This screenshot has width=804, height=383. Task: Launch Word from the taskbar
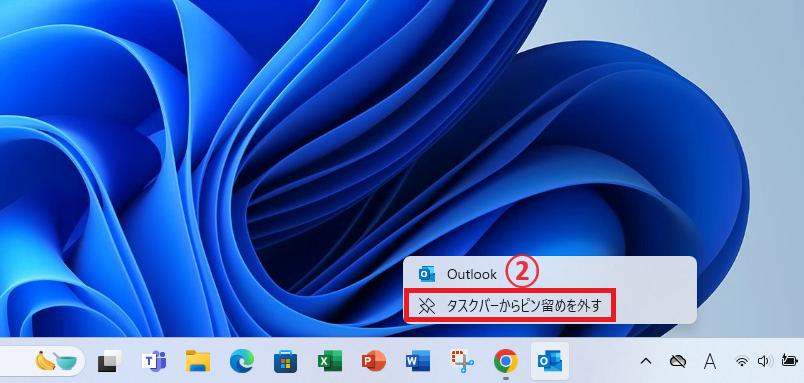pos(417,362)
